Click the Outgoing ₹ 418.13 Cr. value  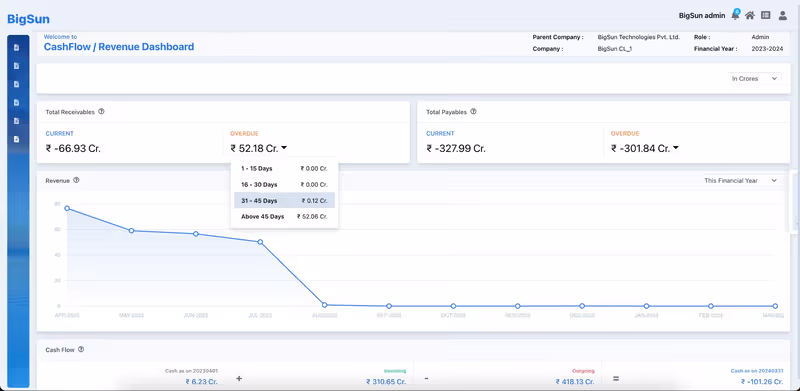(575, 381)
